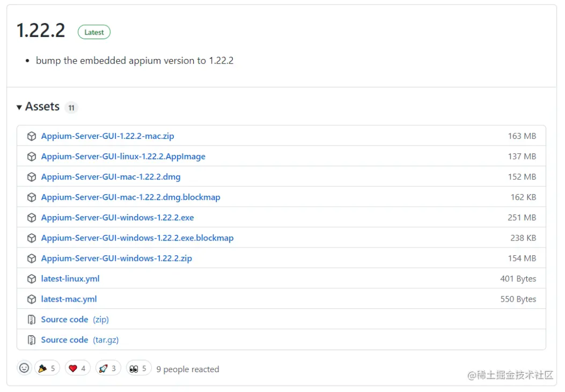Click package icon beside Appium-Server-GUI-windows-1.22.2.exe
Screen dimensions: 565x392
[31, 217]
